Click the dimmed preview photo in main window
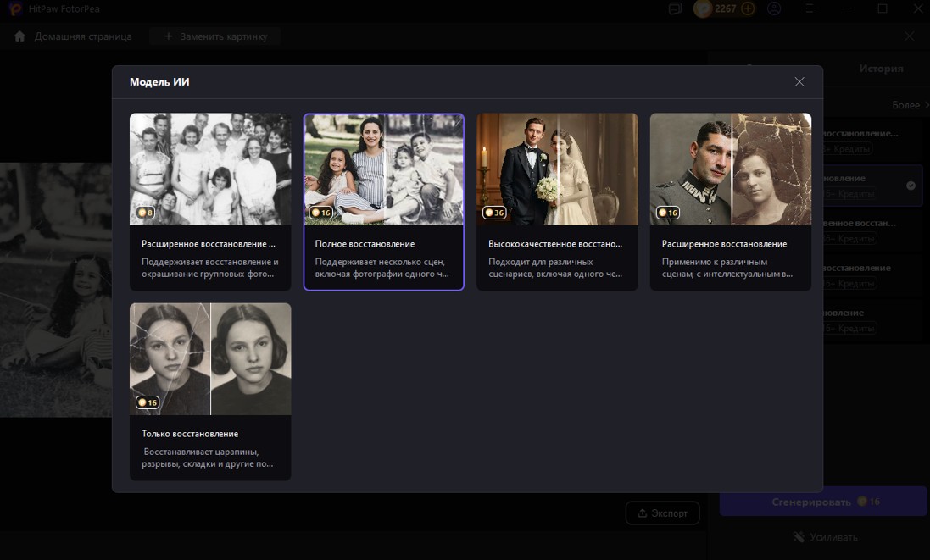930x560 pixels. pos(56,290)
